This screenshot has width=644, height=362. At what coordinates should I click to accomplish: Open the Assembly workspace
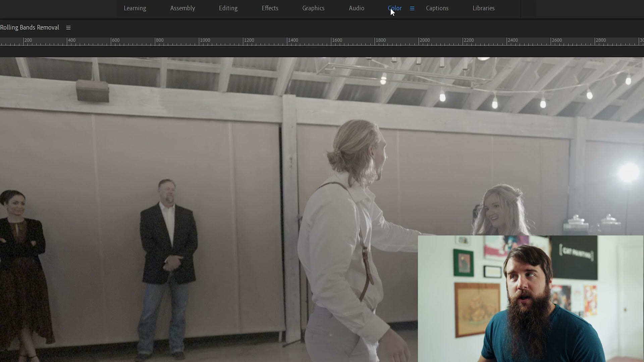pyautogui.click(x=182, y=8)
